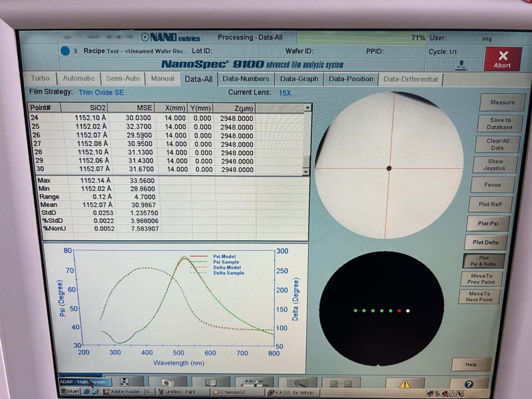Select the Manual tab
This screenshot has height=399, width=532.
162,79
